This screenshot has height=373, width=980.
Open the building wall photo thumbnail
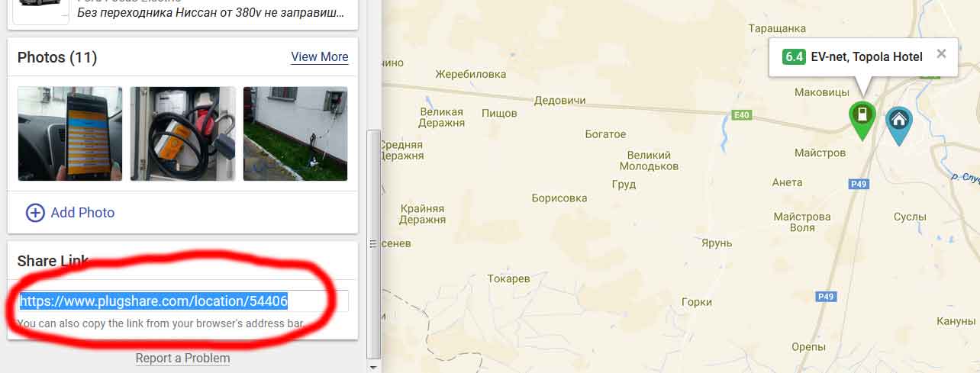point(295,133)
